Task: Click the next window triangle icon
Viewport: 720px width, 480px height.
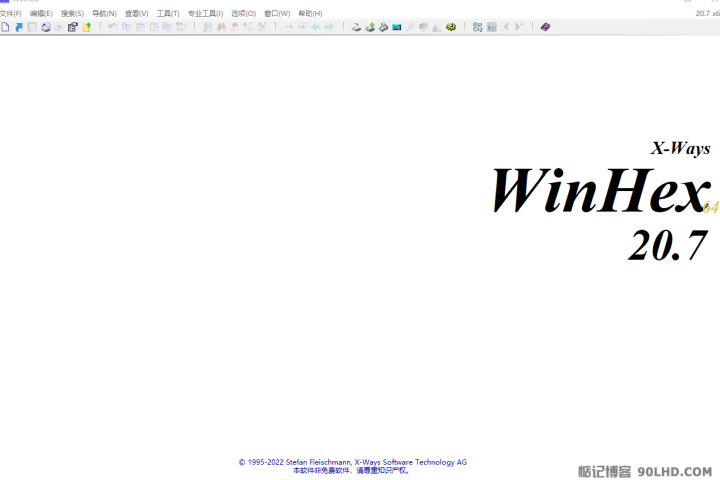Action: pos(519,27)
